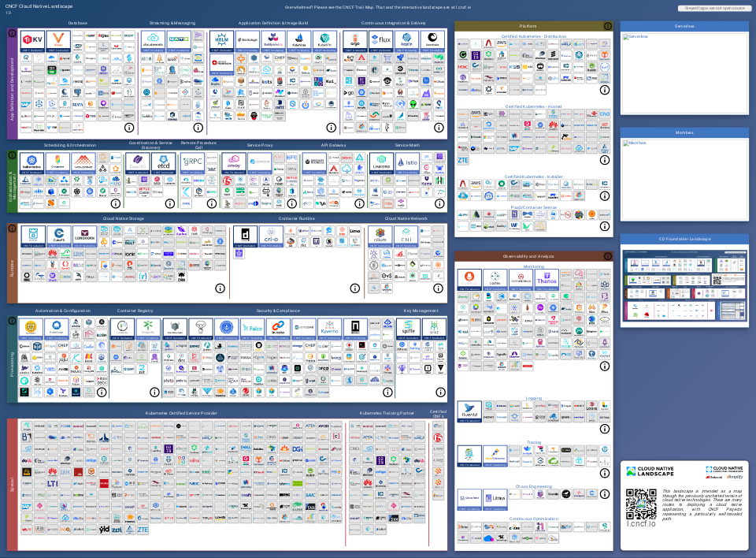Open the Certified Kubernetes - Hosted heading

[x=533, y=106]
